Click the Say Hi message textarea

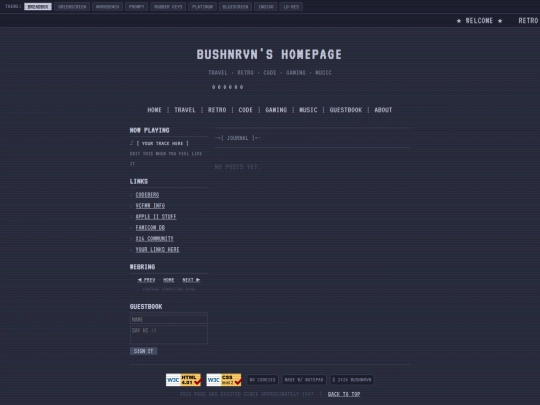[169, 335]
